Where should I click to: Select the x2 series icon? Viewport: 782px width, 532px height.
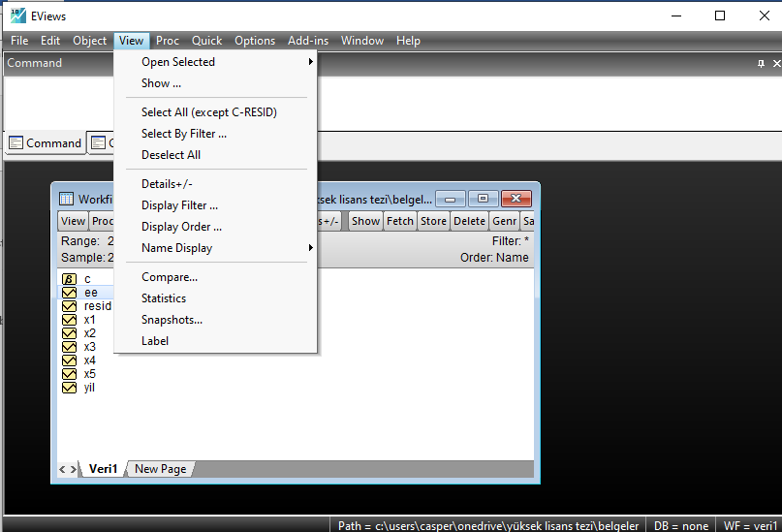pos(69,333)
